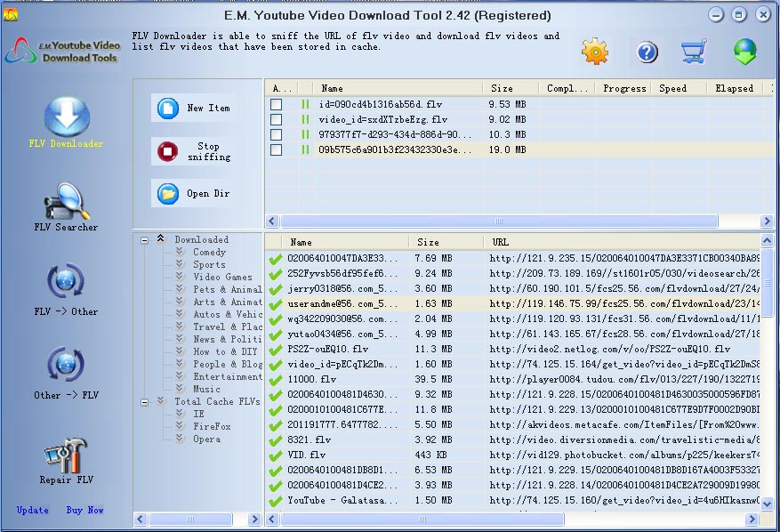Select the Comedy category
The width and height of the screenshot is (780, 532).
tap(209, 252)
